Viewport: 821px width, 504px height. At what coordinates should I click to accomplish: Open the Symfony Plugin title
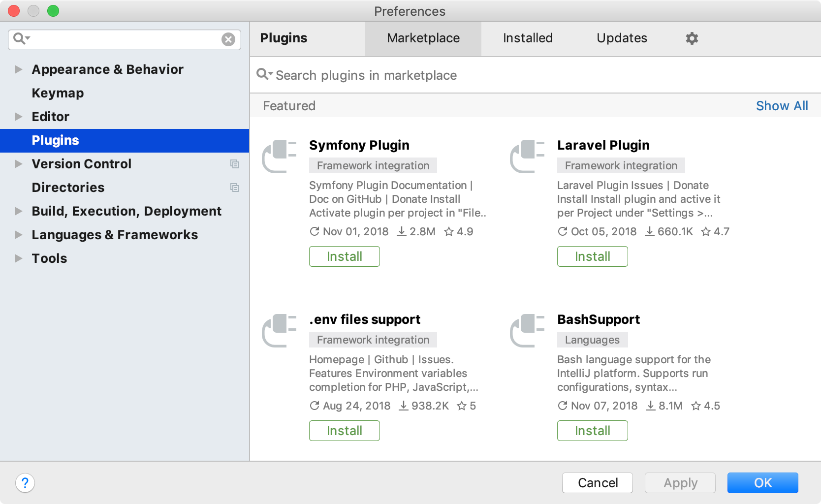359,145
